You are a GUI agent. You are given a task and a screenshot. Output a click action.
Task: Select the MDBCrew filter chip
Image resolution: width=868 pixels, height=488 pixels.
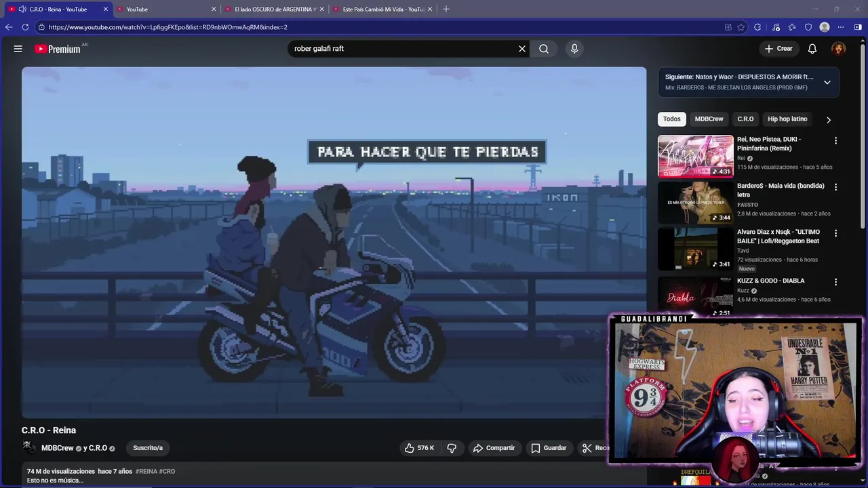click(x=709, y=119)
